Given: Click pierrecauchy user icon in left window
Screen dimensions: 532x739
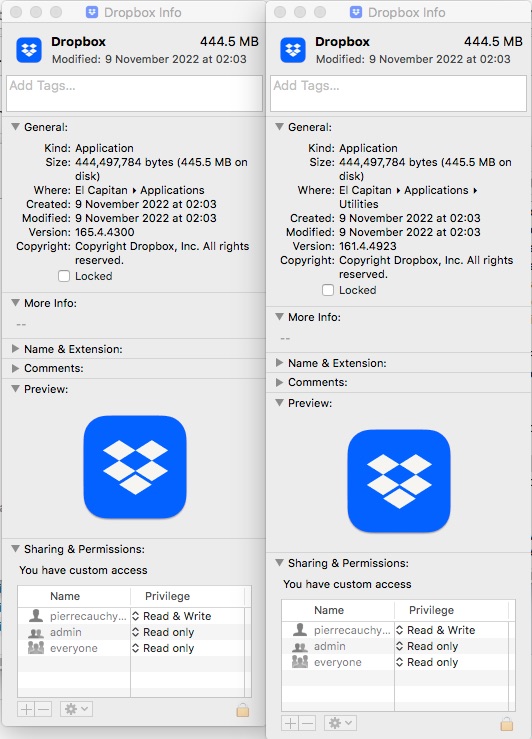Looking at the screenshot, I should click(36, 616).
